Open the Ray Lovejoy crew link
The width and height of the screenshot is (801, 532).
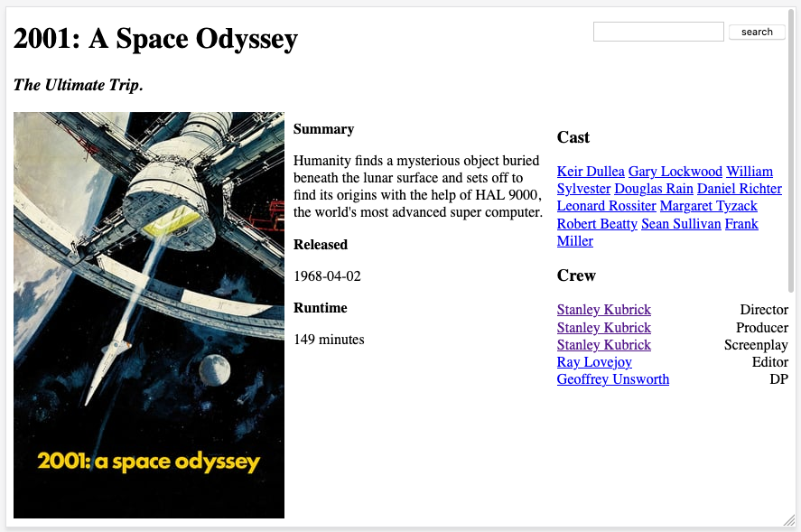coord(594,362)
